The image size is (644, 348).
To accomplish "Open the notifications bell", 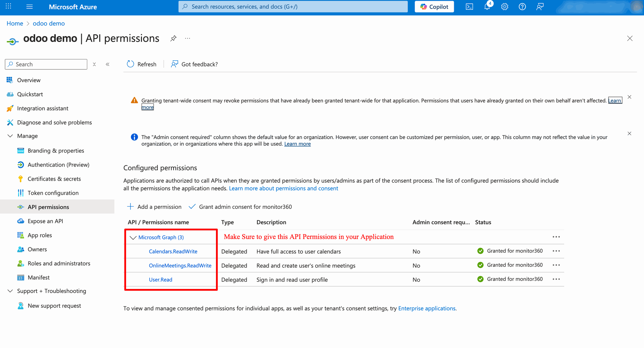I will pos(487,7).
